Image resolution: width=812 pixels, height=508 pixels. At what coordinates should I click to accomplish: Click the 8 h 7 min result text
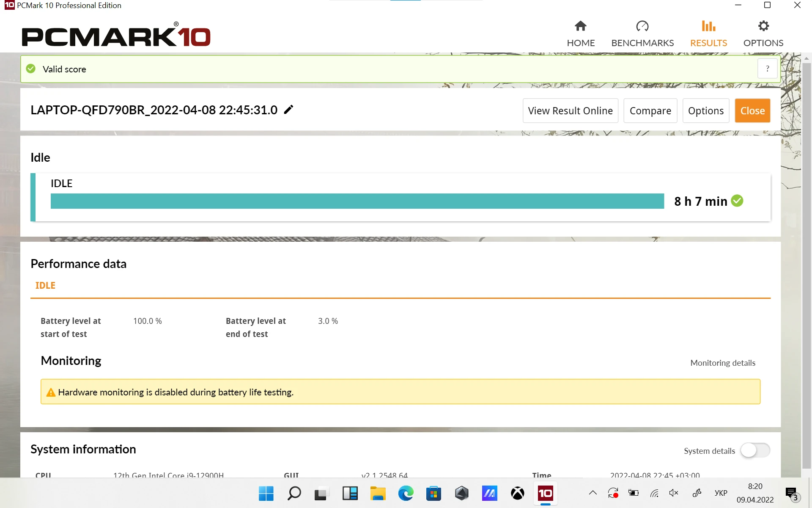coord(701,201)
